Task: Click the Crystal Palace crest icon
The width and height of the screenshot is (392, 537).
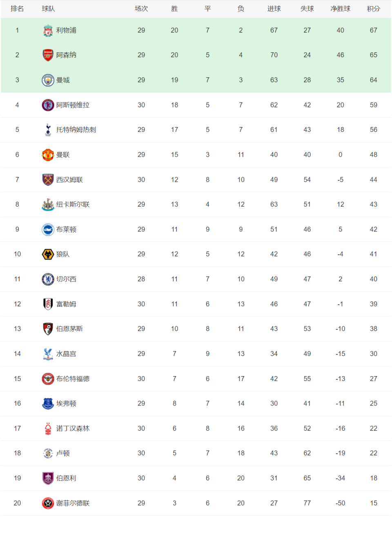Action: tap(48, 354)
